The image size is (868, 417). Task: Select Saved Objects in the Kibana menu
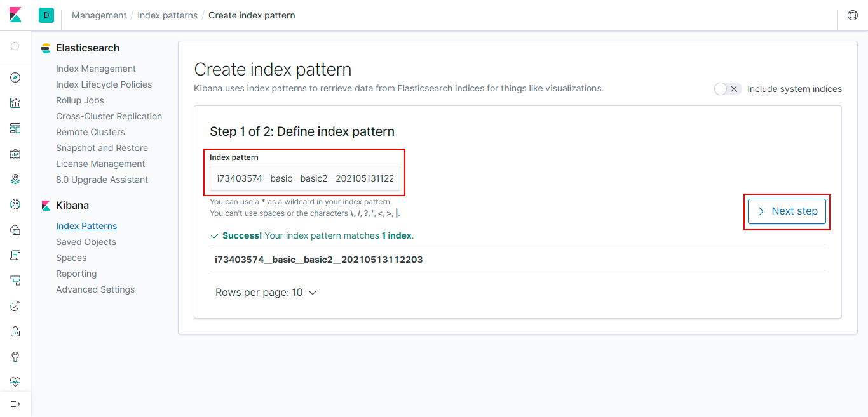[x=86, y=242]
